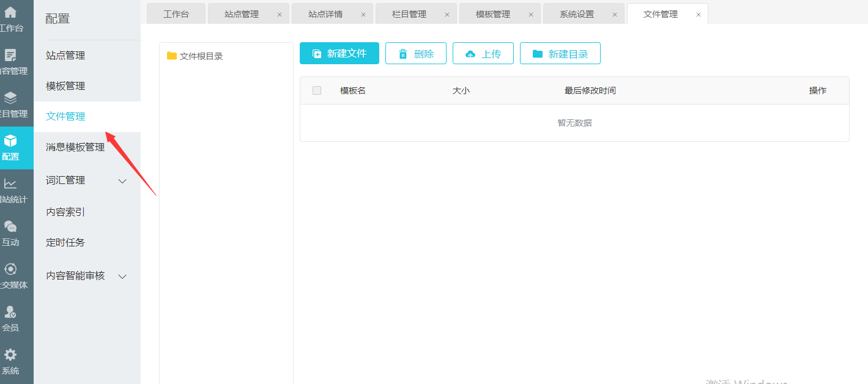868x384 pixels.
Task: Toggle the select-all checkbox in table header
Action: coord(316,90)
